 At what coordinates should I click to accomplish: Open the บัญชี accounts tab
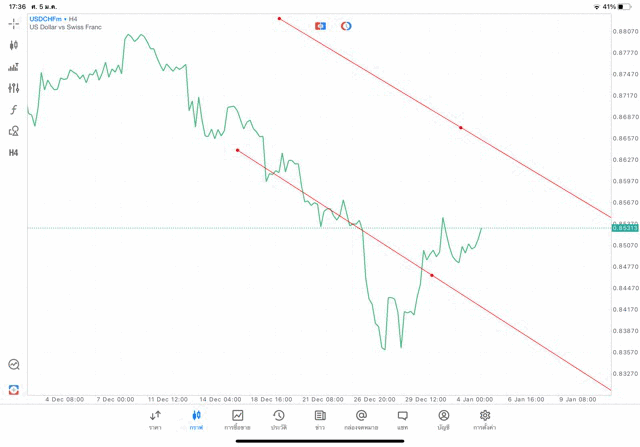pos(443,419)
